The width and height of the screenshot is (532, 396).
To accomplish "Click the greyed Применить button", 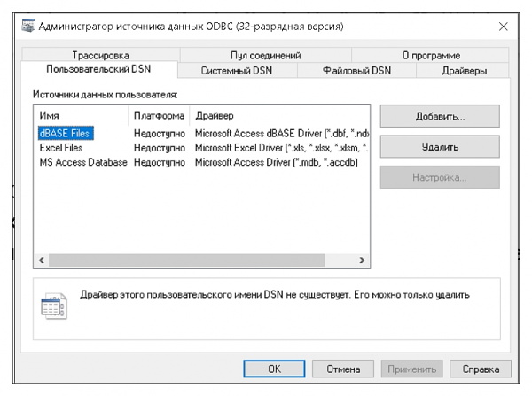I will click(412, 369).
